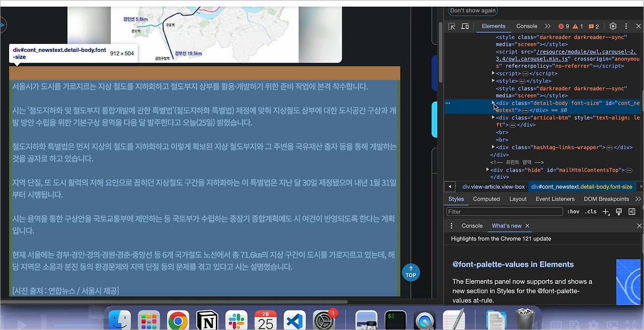Open Calendar showing 25 in the dock

coord(265,319)
